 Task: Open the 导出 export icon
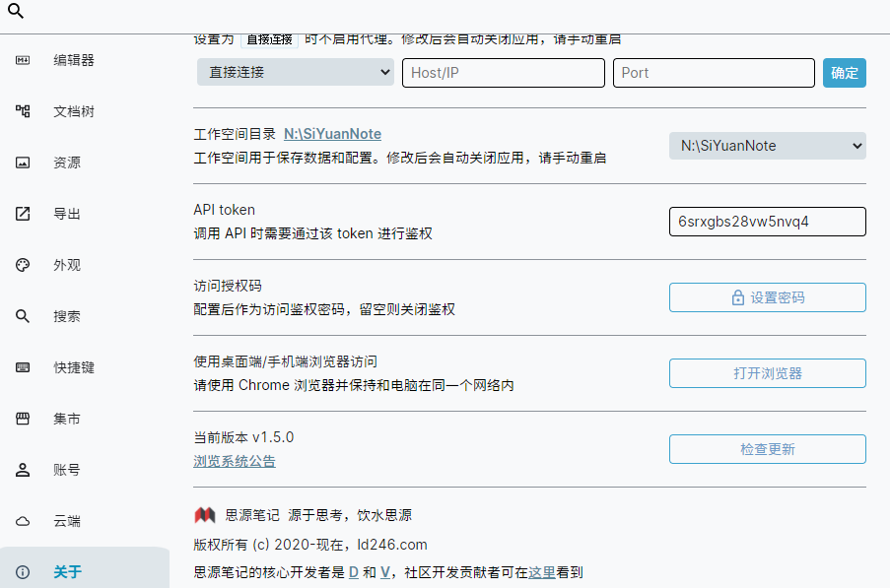23,214
